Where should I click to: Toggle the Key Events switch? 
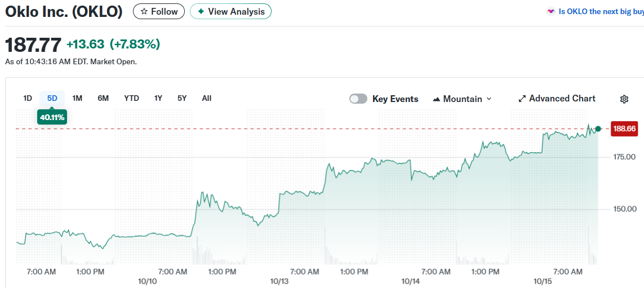(x=358, y=99)
